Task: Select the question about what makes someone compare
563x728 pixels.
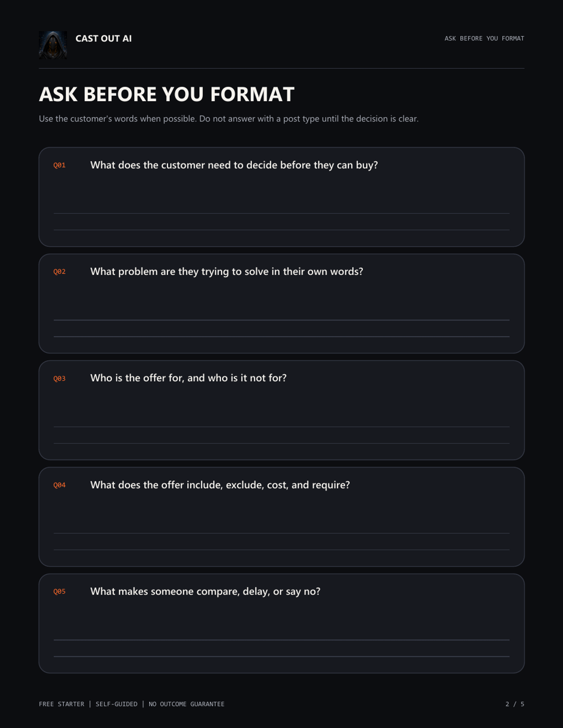Action: pyautogui.click(x=205, y=591)
